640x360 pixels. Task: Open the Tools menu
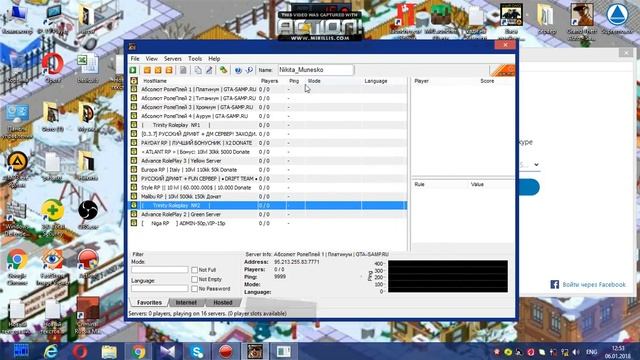(x=195, y=59)
